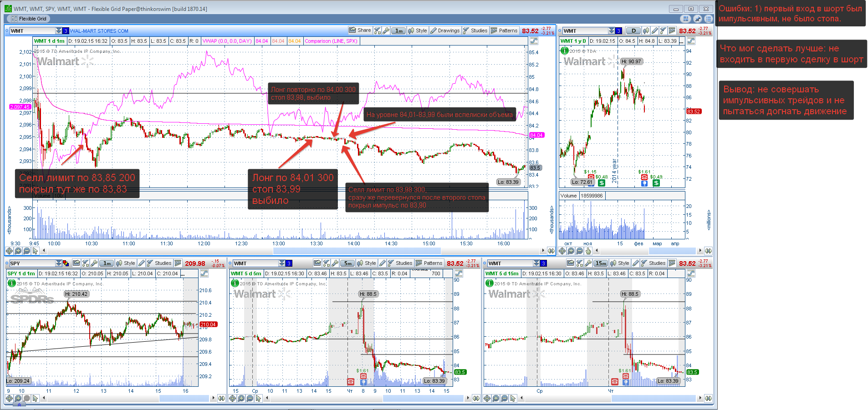Expand the SPY symbol dropdown arrow

click(58, 263)
